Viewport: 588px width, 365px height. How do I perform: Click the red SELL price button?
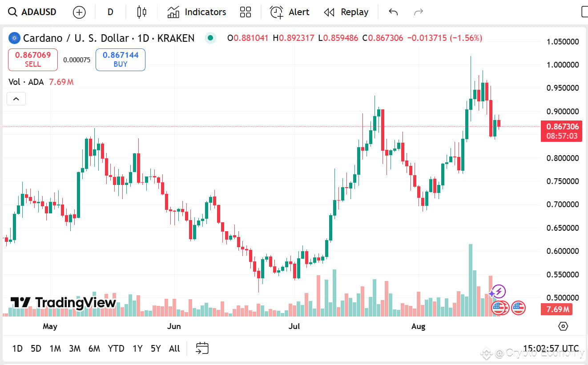(33, 60)
